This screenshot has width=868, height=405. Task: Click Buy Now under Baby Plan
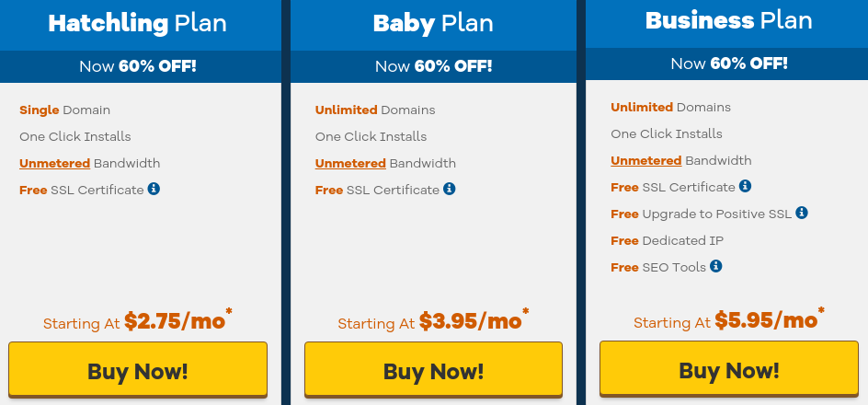433,369
